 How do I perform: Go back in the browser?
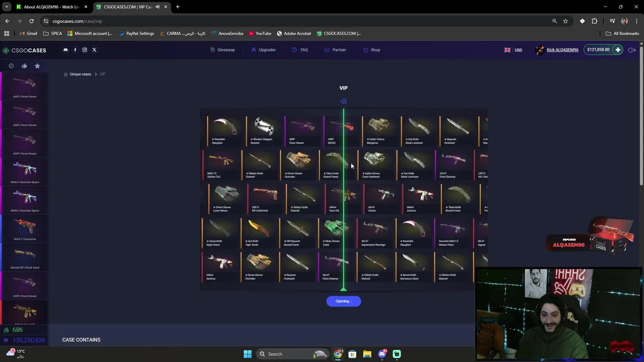coord(7,21)
